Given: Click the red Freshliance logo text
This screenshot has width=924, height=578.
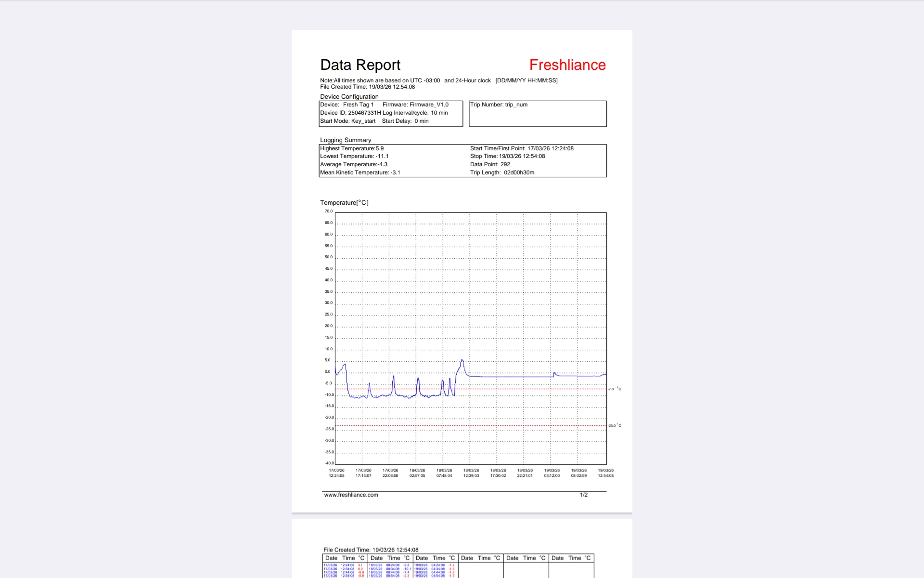Looking at the screenshot, I should coord(567,65).
